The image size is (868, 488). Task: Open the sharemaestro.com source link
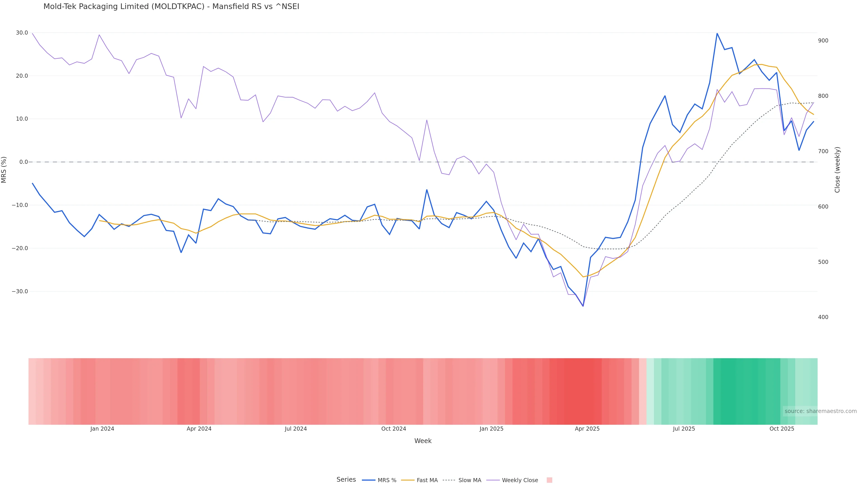[x=821, y=411]
